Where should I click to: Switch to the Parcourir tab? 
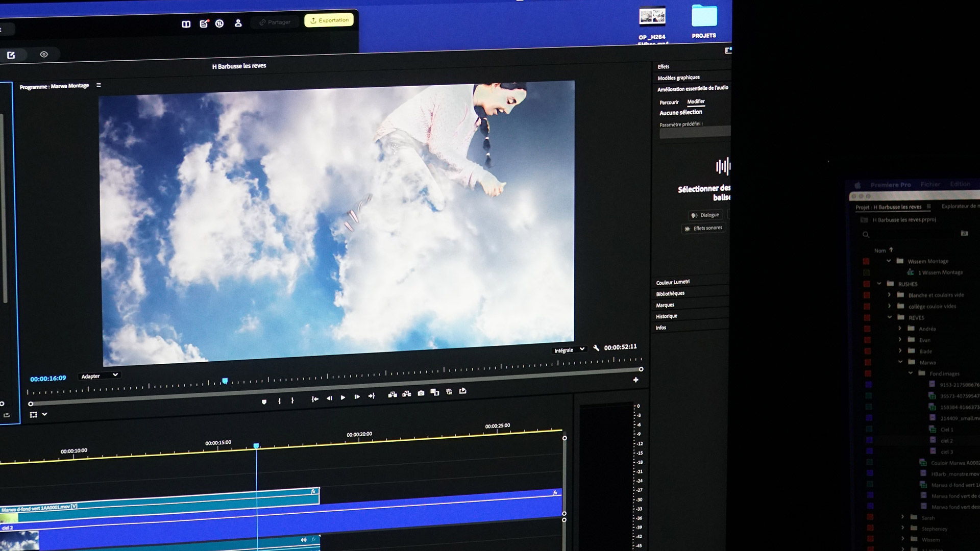click(669, 103)
